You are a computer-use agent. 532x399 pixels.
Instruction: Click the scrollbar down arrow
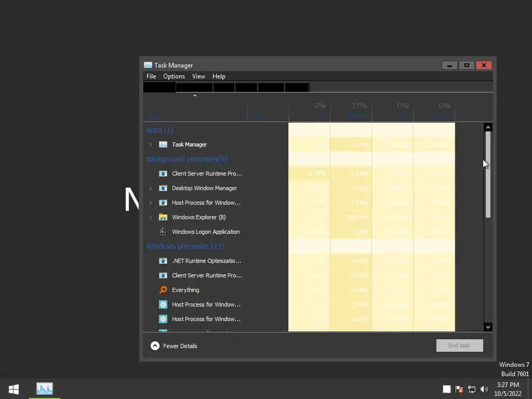[x=488, y=327]
